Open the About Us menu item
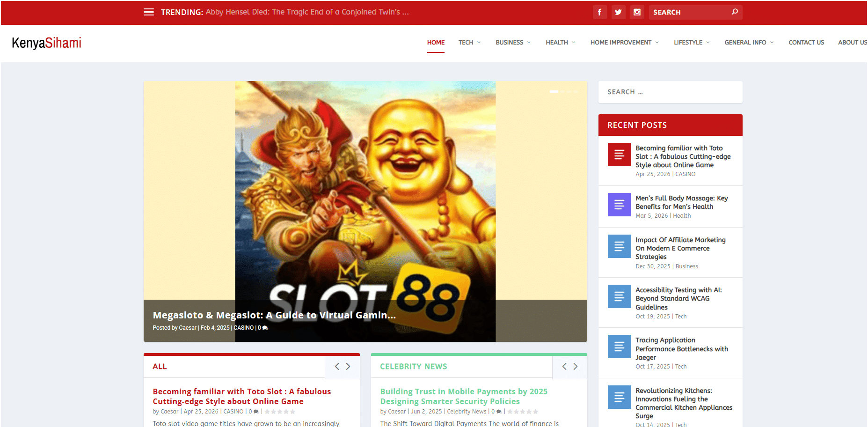The width and height of the screenshot is (868, 428). (x=853, y=42)
